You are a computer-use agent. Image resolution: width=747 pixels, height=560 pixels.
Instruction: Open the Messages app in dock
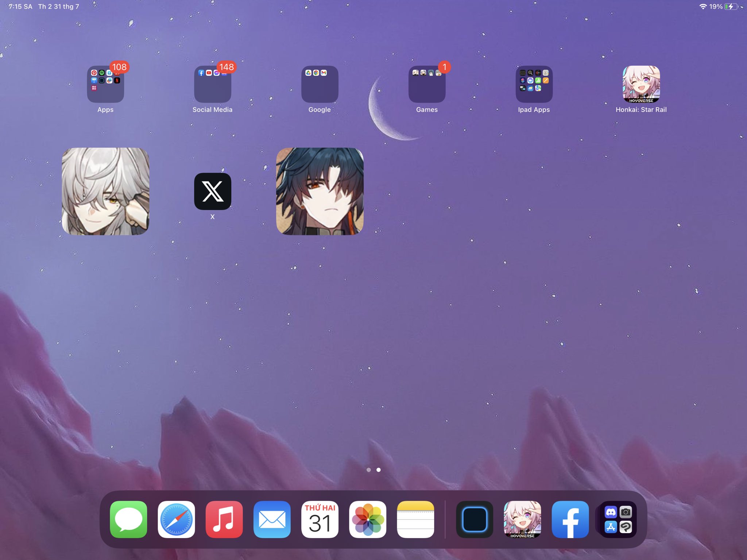(128, 519)
